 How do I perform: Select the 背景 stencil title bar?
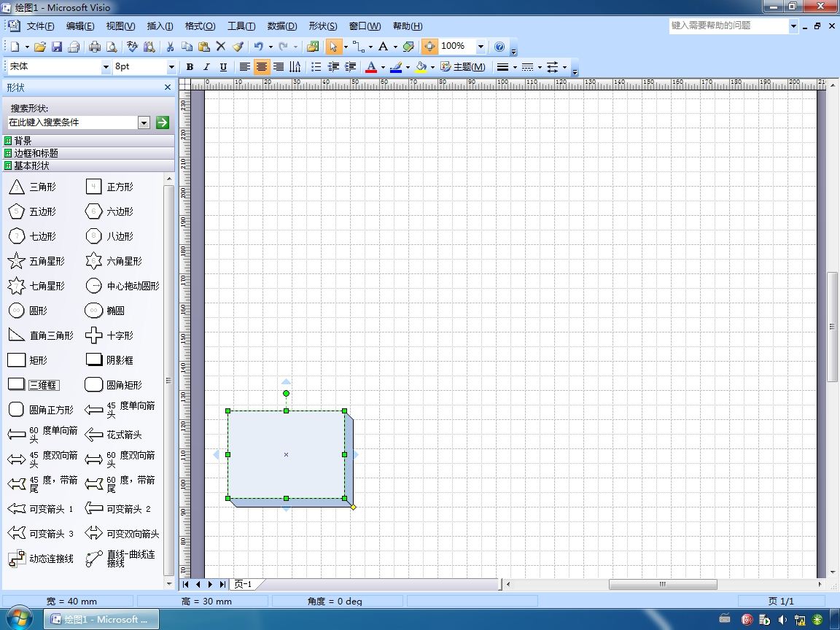tap(88, 141)
